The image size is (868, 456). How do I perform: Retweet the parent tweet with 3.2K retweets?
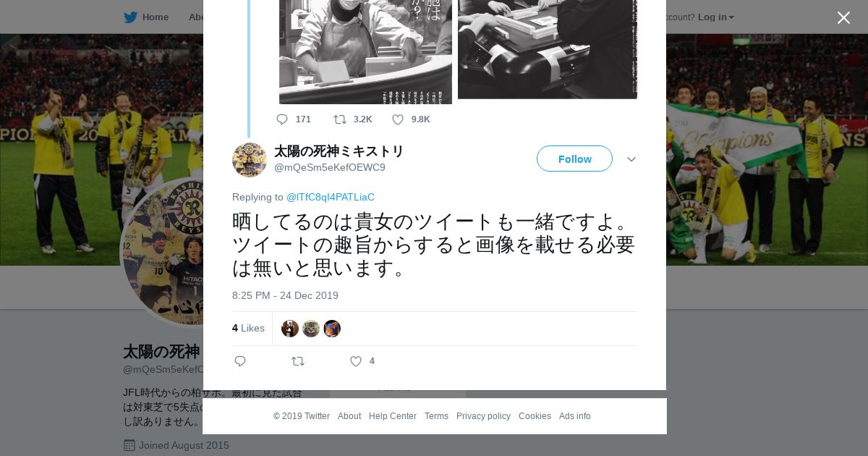coord(340,119)
